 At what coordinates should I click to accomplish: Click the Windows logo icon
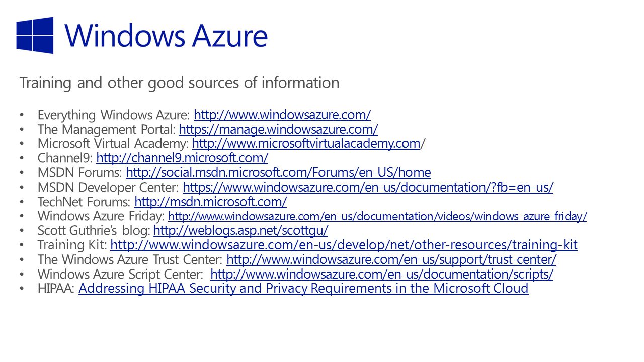35,35
